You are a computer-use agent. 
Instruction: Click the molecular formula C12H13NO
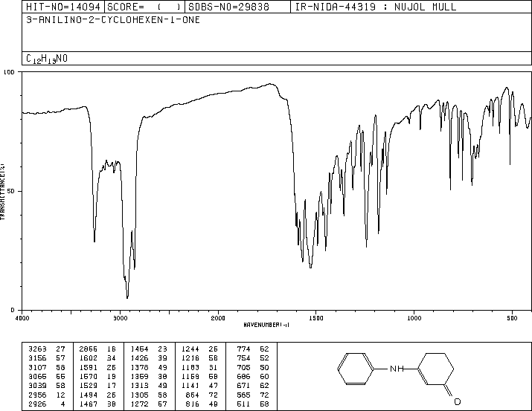pos(47,59)
